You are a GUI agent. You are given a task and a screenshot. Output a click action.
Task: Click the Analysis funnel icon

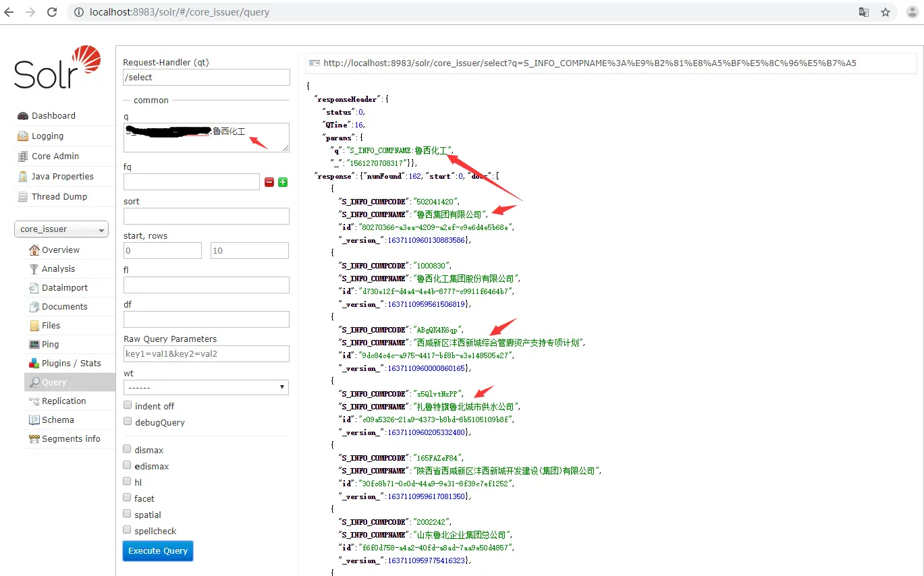coord(34,269)
